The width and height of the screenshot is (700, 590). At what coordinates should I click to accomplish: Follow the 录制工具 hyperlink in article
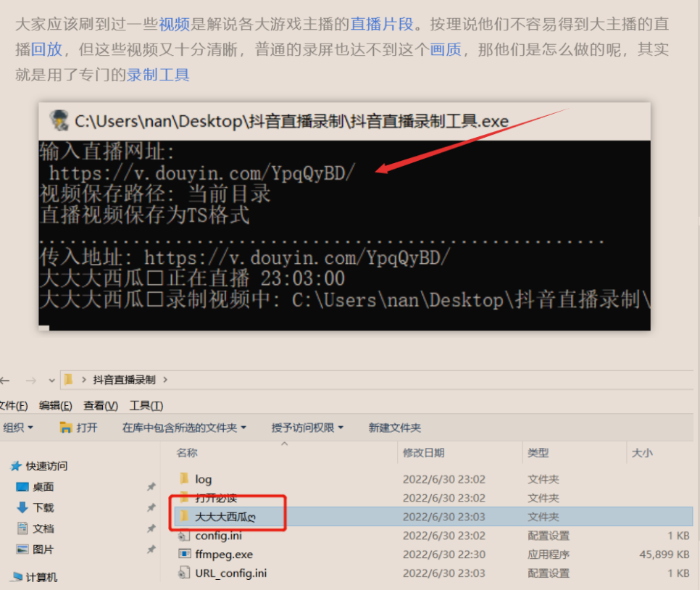point(158,74)
